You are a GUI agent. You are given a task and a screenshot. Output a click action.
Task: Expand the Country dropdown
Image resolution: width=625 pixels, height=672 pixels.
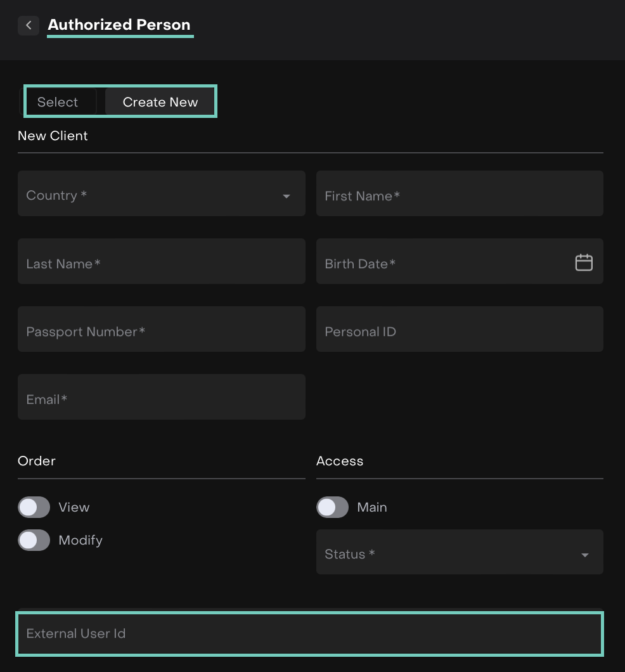click(x=152, y=194)
